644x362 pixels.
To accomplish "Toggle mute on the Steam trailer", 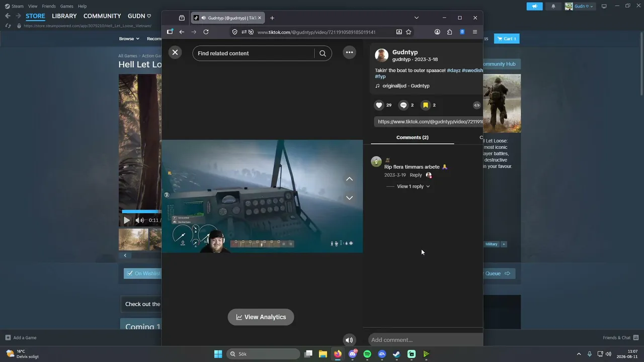I will (x=139, y=220).
